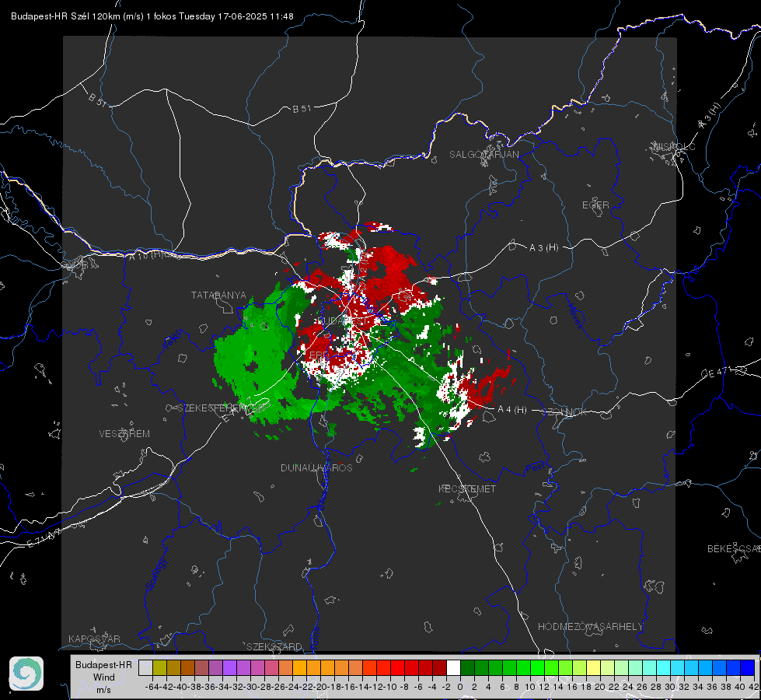The width and height of the screenshot is (761, 700).
Task: Click the BUDAPEST city label
Action: click(x=343, y=320)
